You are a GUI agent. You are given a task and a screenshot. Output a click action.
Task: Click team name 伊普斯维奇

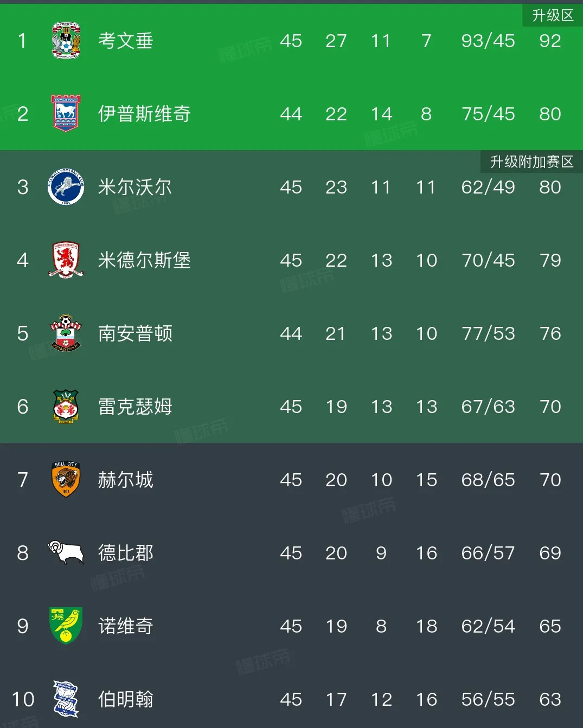(144, 114)
